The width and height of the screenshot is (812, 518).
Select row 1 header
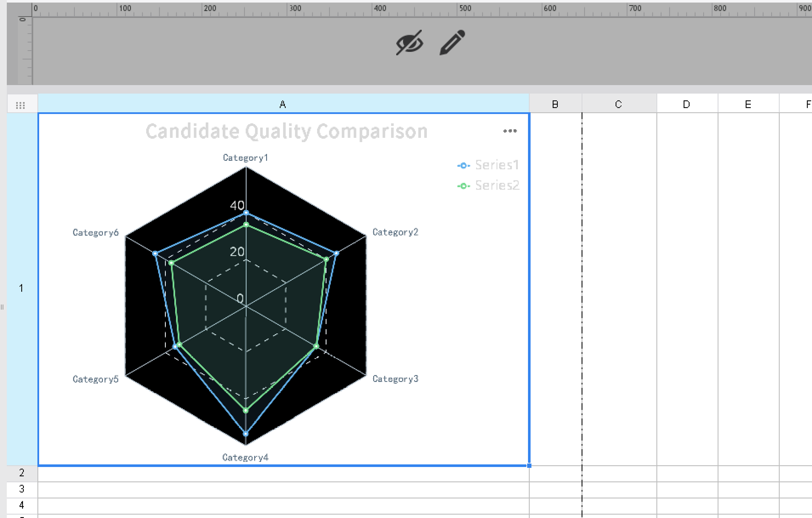[22, 289]
